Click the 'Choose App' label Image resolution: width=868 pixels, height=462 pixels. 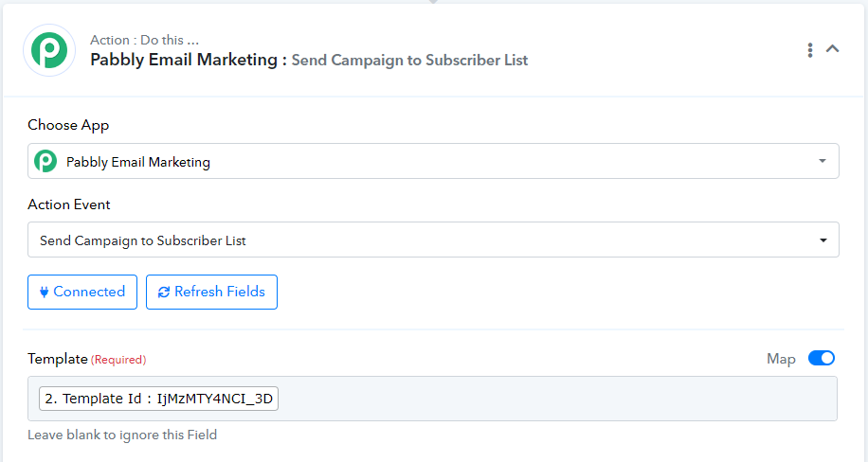click(x=68, y=126)
